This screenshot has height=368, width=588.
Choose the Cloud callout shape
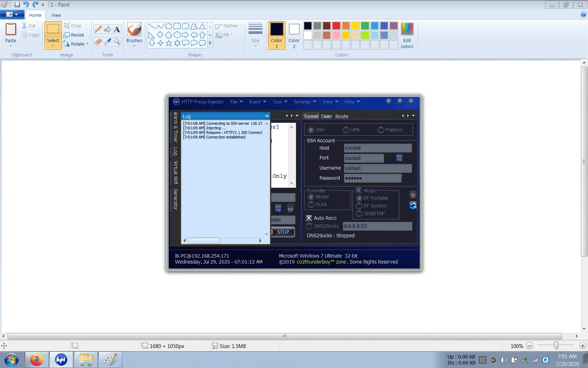(202, 43)
